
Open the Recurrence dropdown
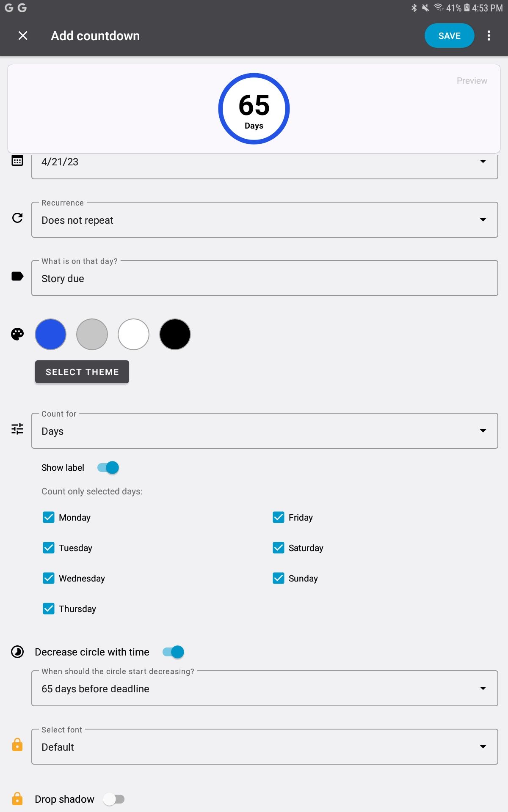[265, 220]
